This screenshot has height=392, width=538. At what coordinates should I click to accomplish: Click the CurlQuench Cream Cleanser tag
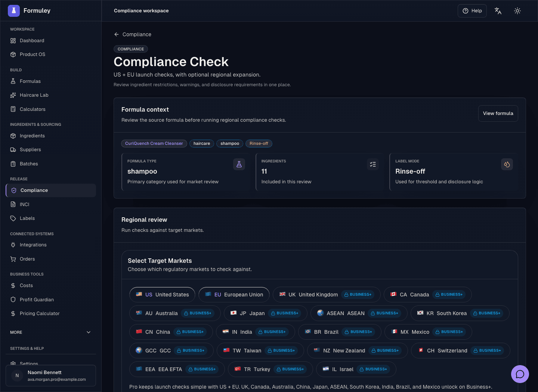[154, 143]
